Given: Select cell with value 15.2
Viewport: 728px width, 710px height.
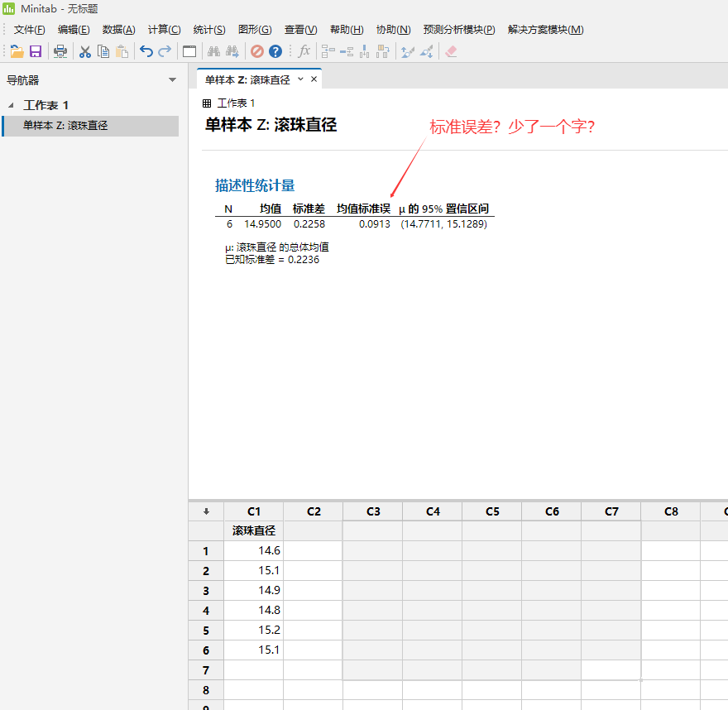Looking at the screenshot, I should coord(253,630).
